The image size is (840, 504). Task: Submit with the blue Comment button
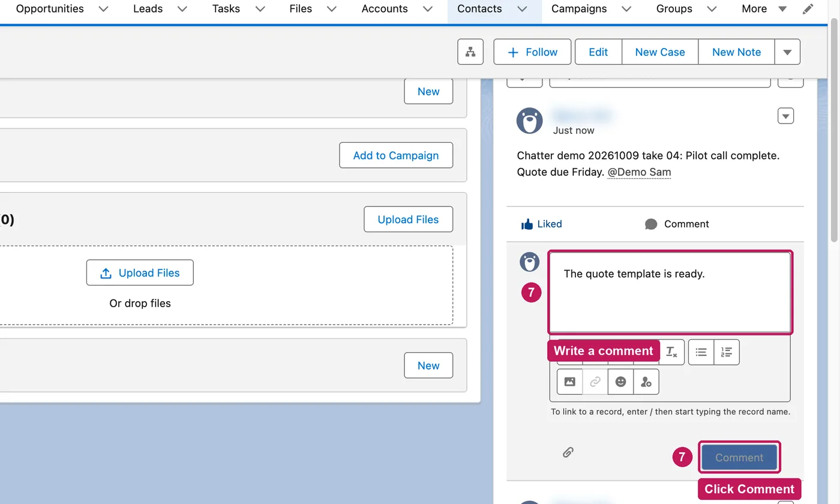click(x=739, y=458)
